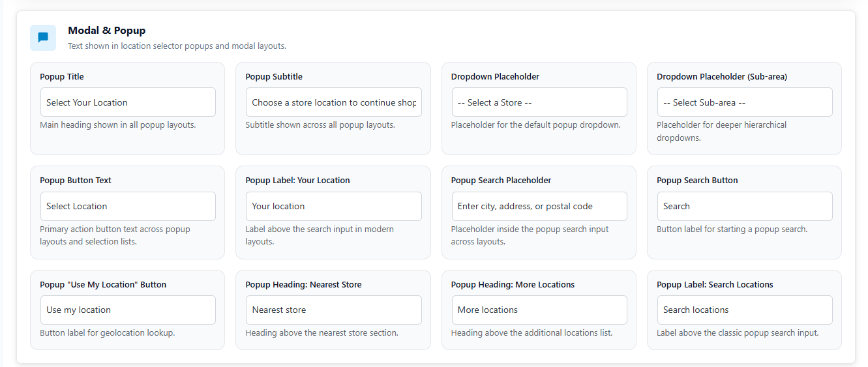Screen dimensions: 868x367
Task: Click the 'Popup Heading: Nearest Store' label
Action: coord(303,285)
